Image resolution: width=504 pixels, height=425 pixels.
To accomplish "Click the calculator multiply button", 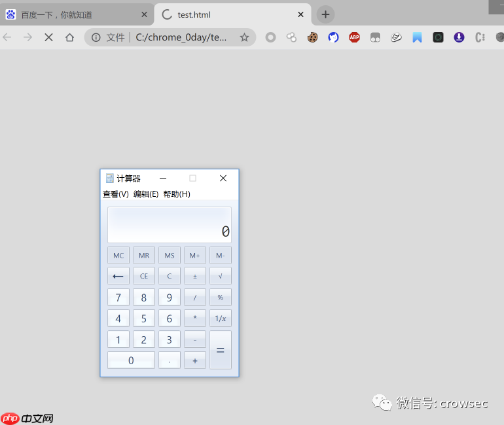I will pos(195,318).
